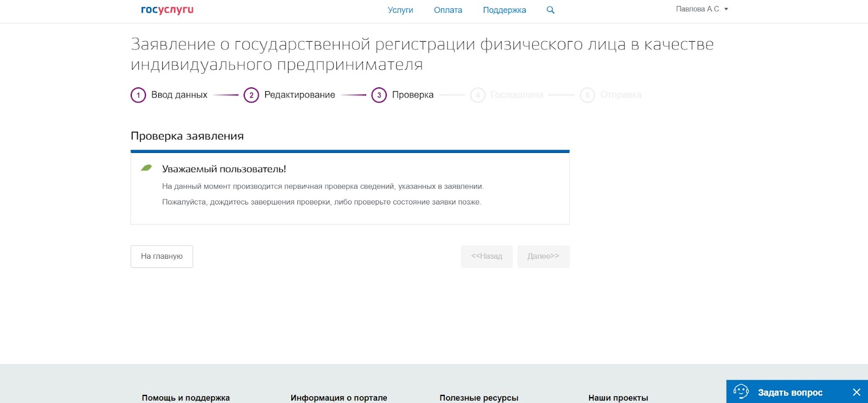The image size is (868, 403).
Task: Click step 3 circle Проверка
Action: (x=379, y=95)
